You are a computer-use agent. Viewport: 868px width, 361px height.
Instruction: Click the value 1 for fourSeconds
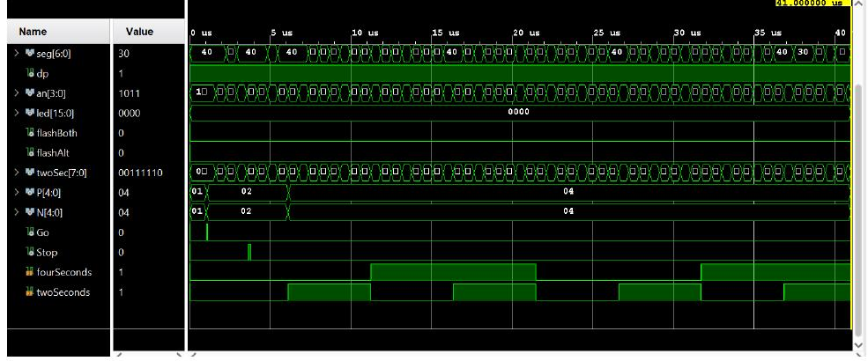pyautogui.click(x=121, y=273)
